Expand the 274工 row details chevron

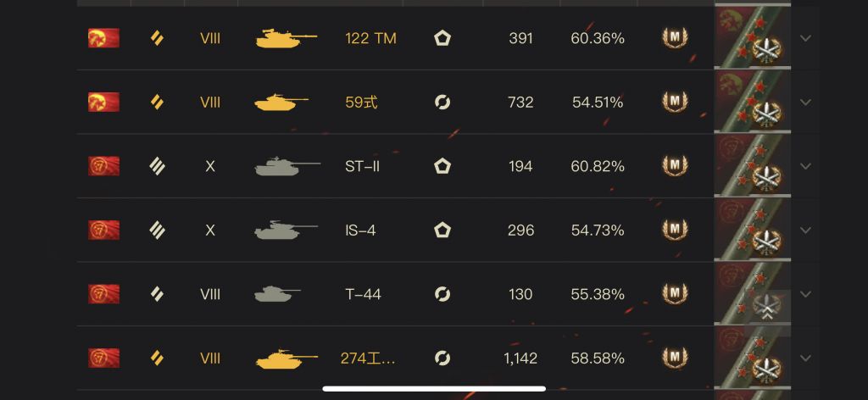pos(805,358)
